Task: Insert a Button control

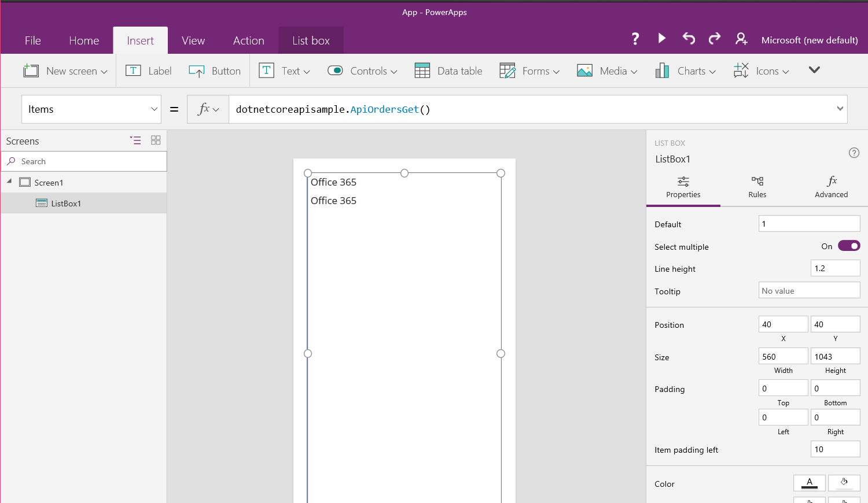Action: click(x=215, y=71)
